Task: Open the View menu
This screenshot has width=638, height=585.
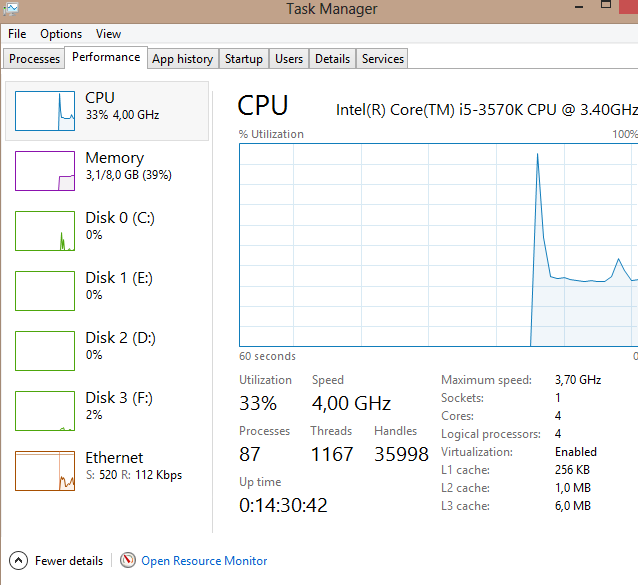Action: [x=108, y=34]
